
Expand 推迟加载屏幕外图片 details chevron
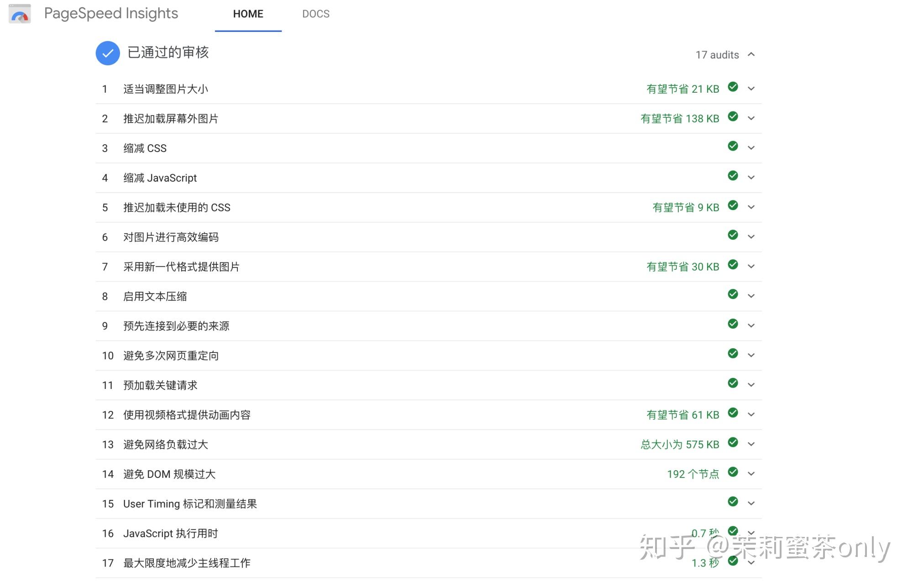pos(751,118)
